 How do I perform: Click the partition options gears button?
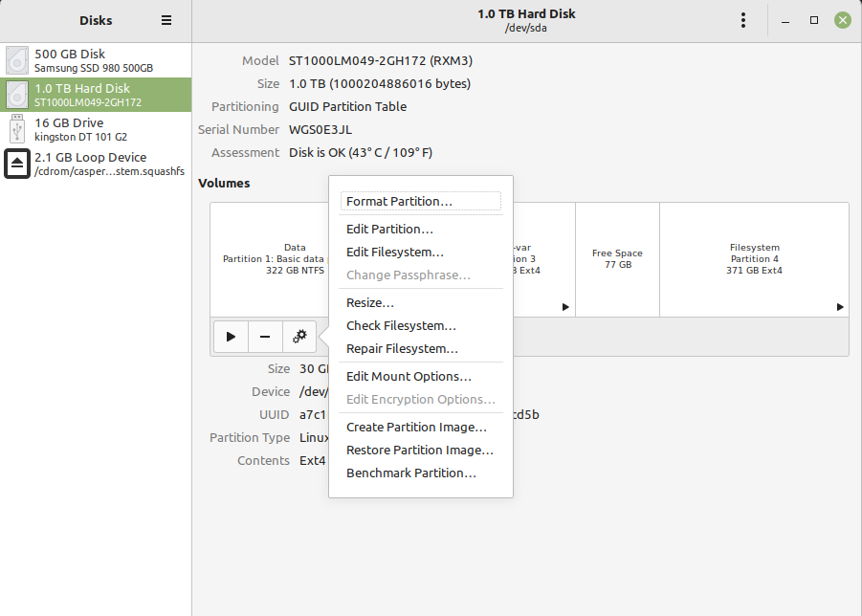(299, 337)
